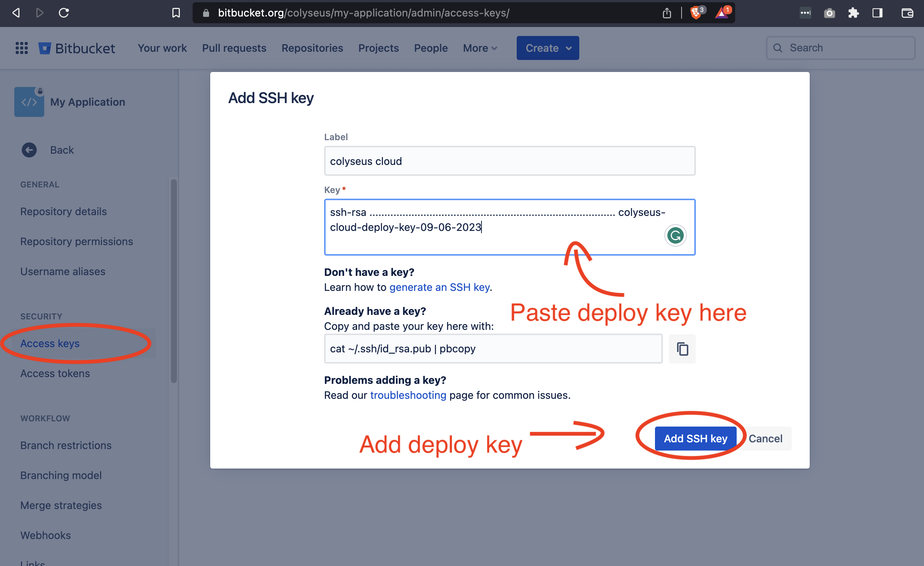Click My Application repository name
This screenshot has width=924, height=566.
[87, 102]
